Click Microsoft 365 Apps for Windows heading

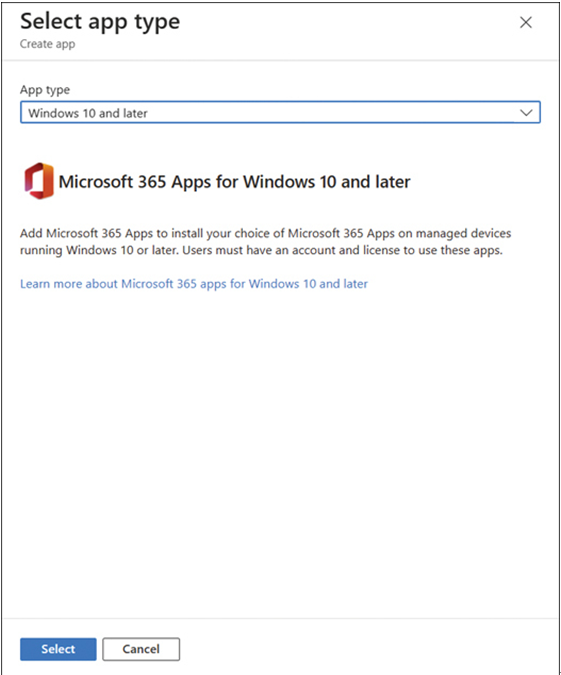tap(234, 182)
